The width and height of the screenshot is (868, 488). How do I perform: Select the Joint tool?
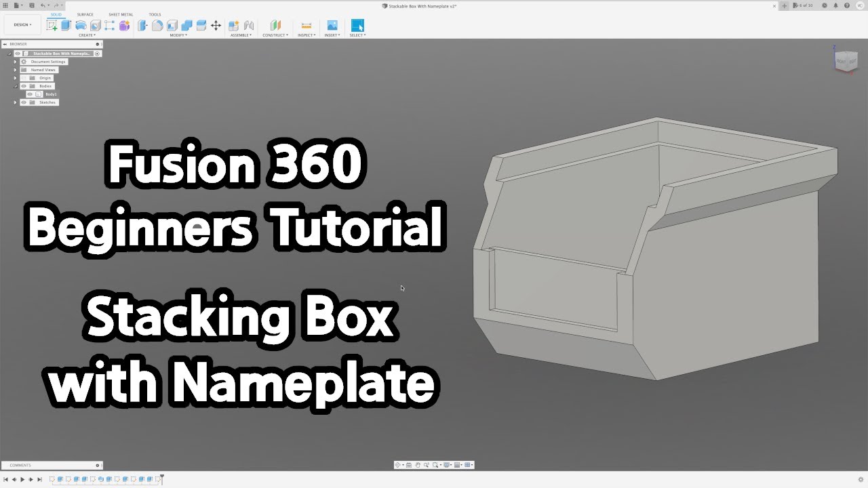click(249, 26)
